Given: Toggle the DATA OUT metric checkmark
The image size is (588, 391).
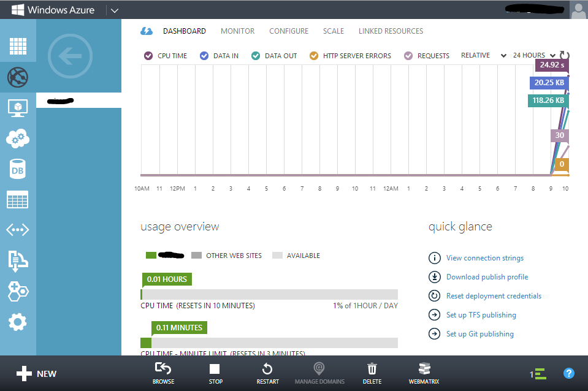Looking at the screenshot, I should [x=256, y=56].
